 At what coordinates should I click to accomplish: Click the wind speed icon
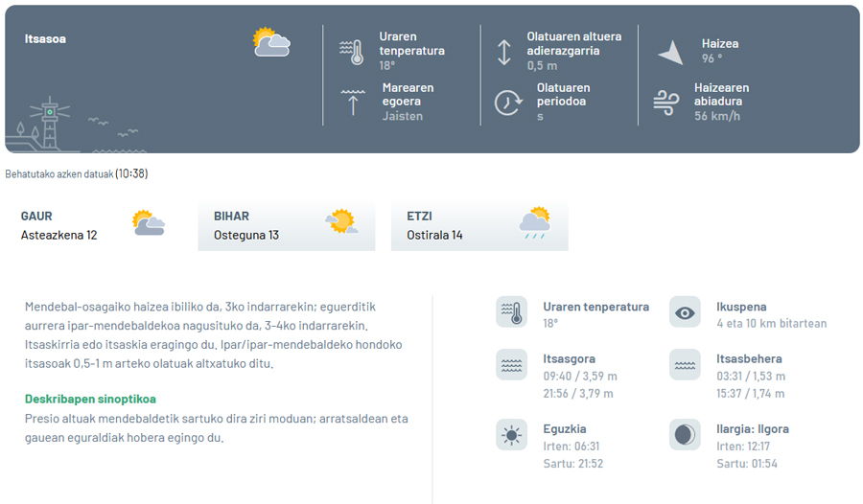pos(666,103)
